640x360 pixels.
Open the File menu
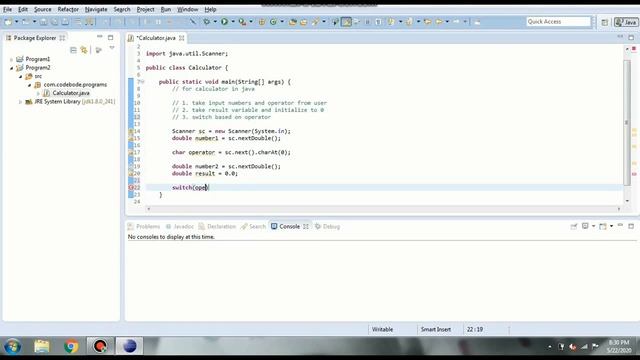point(7,9)
